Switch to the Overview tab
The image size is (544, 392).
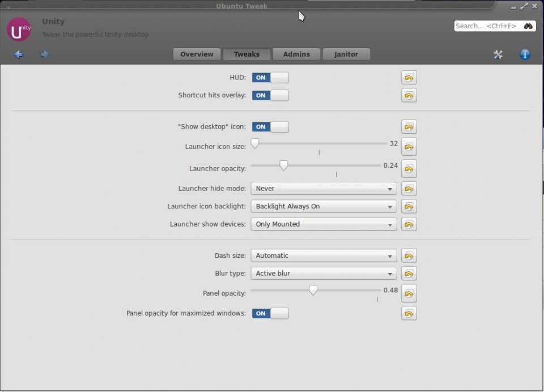[x=197, y=54]
